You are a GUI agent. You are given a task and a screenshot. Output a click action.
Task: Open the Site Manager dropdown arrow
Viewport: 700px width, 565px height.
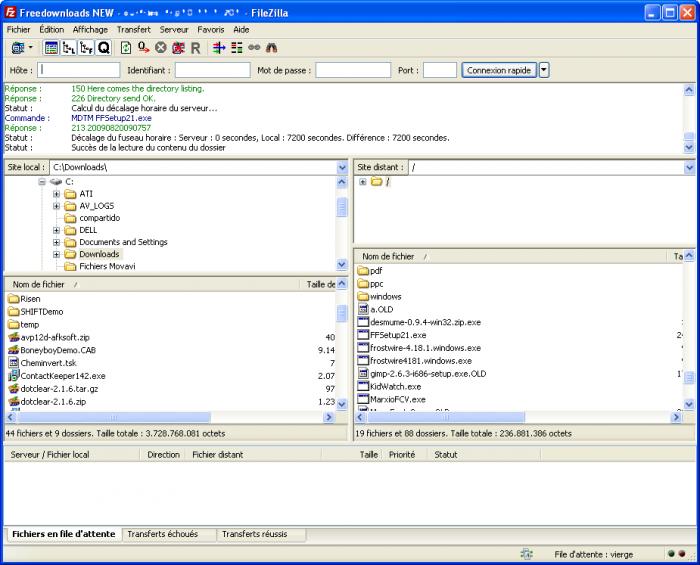31,47
